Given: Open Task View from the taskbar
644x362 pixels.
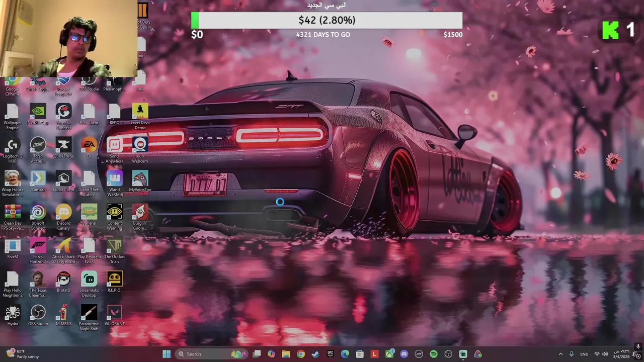Looking at the screenshot, I should (257, 354).
